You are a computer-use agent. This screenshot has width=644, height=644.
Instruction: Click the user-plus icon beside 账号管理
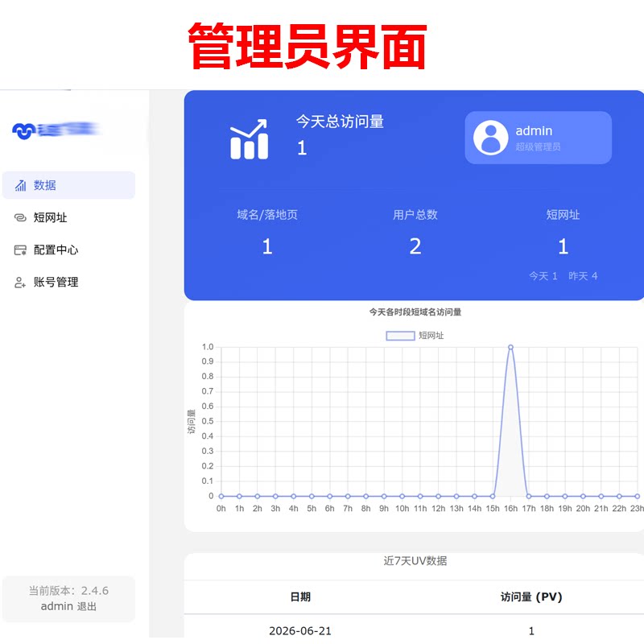click(19, 283)
